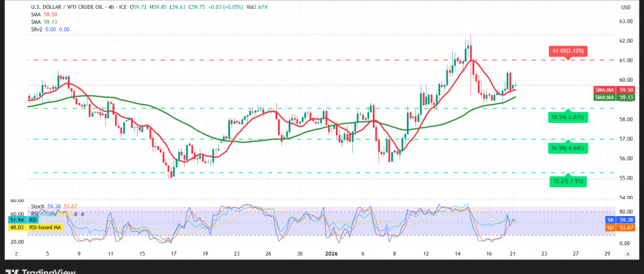Expand the SRv2 indicator legend

37,30
